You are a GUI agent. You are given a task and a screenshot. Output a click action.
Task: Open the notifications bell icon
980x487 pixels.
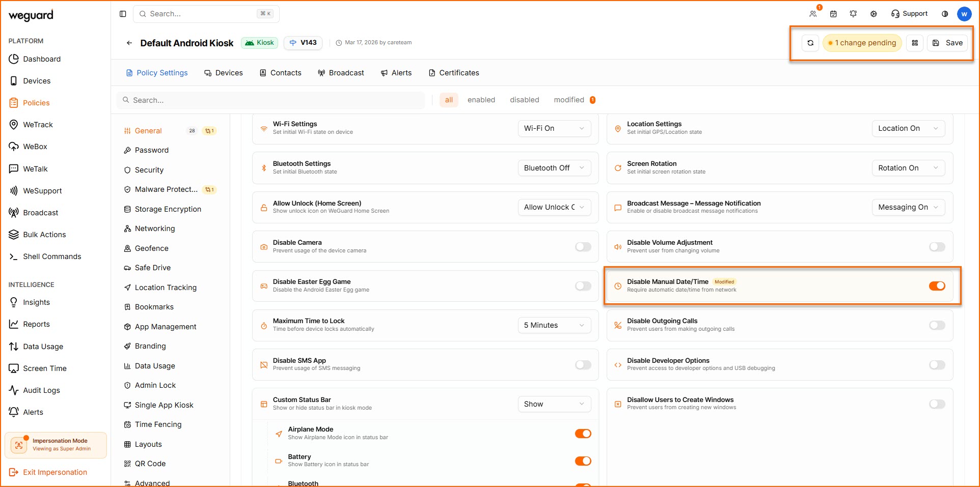853,14
